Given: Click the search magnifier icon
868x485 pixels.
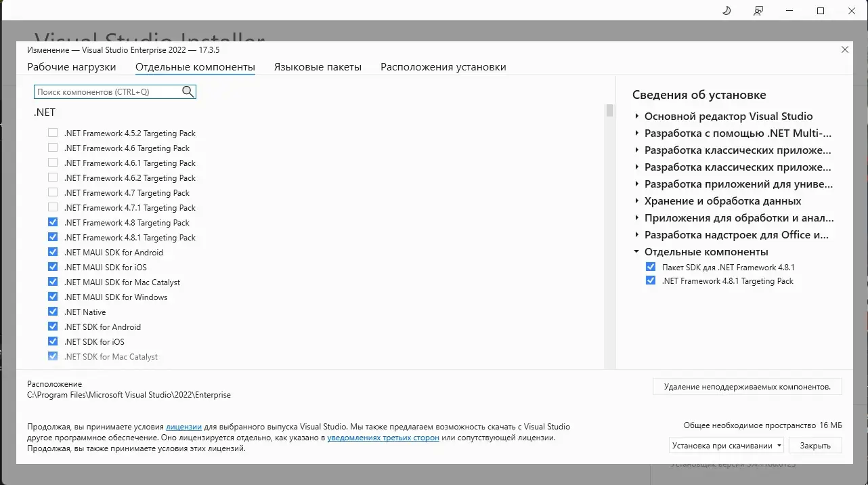Looking at the screenshot, I should coord(188,91).
